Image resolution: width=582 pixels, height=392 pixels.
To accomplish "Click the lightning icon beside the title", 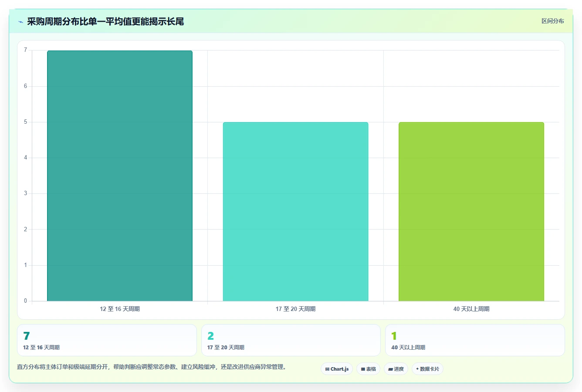I will (x=20, y=22).
